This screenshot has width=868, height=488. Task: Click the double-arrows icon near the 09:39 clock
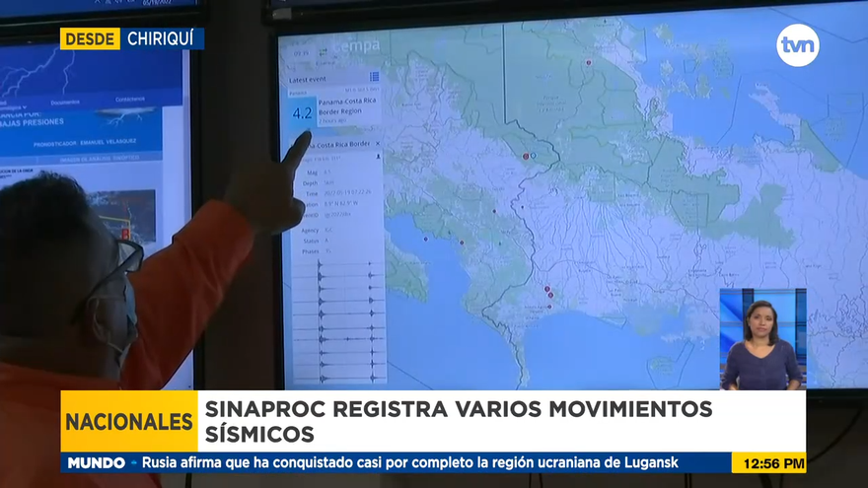pos(323,51)
